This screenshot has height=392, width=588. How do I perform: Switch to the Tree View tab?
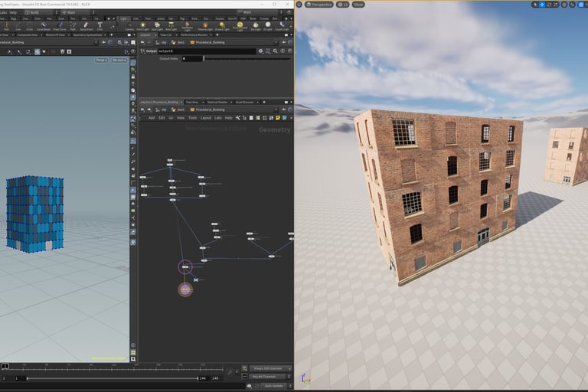(192, 102)
